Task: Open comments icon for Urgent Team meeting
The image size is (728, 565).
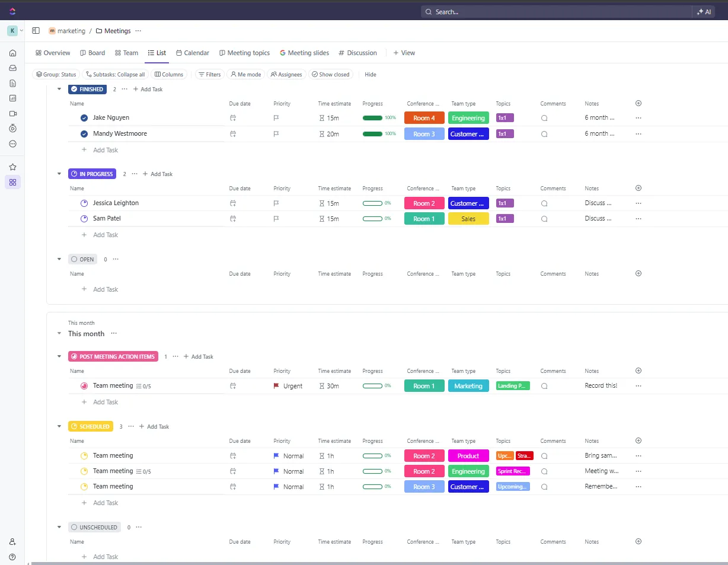Action: 544,386
